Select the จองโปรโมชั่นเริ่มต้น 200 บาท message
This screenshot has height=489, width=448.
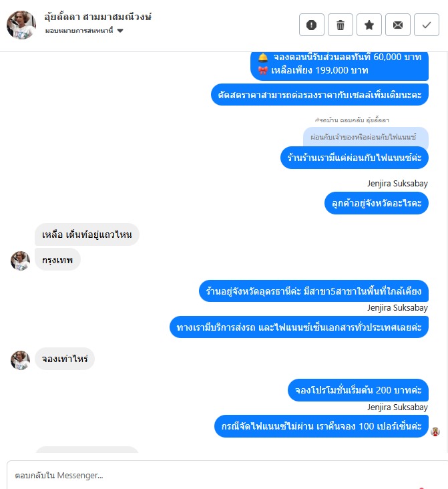pyautogui.click(x=358, y=390)
